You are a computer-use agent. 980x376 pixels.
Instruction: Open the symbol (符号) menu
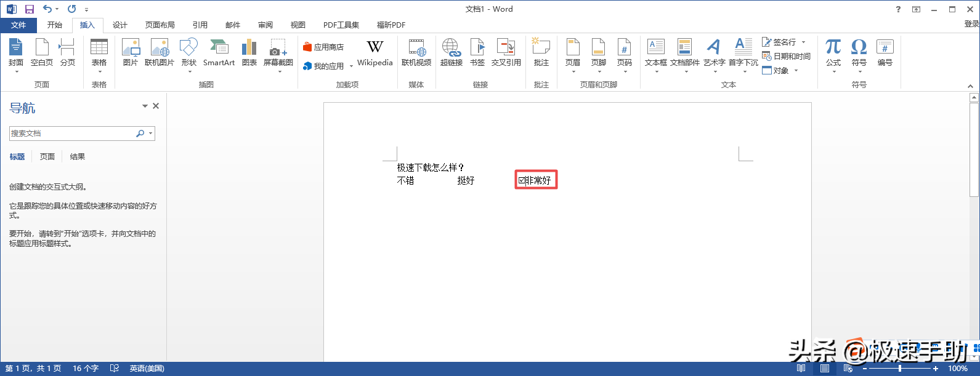859,55
